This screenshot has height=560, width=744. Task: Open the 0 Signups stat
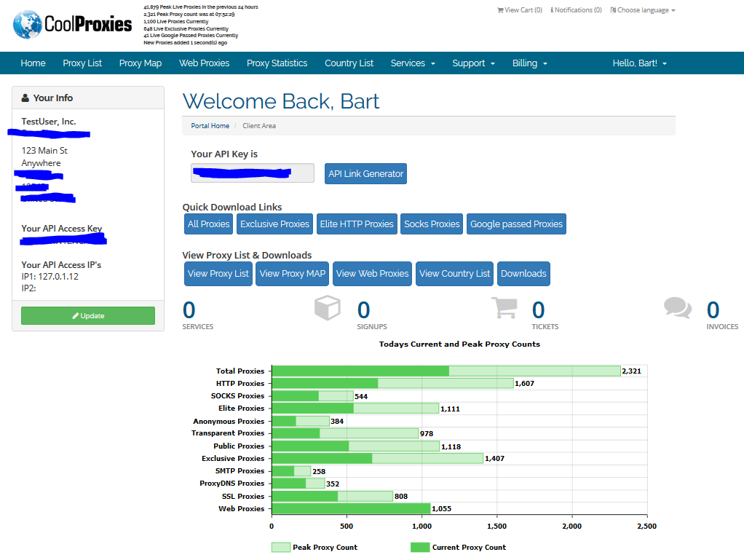(372, 315)
